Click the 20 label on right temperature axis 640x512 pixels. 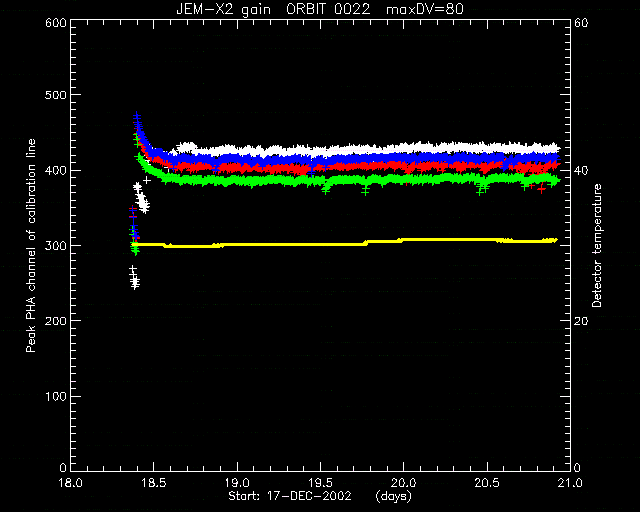point(582,321)
